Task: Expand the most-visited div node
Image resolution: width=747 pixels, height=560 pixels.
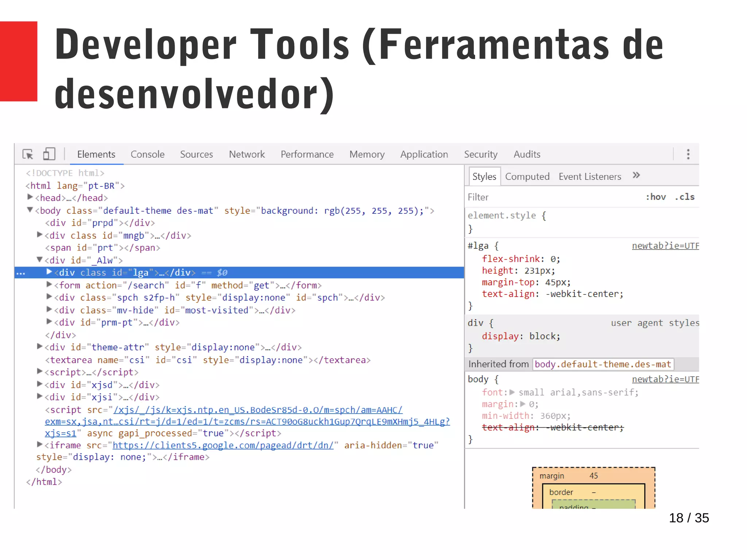Action: point(49,309)
